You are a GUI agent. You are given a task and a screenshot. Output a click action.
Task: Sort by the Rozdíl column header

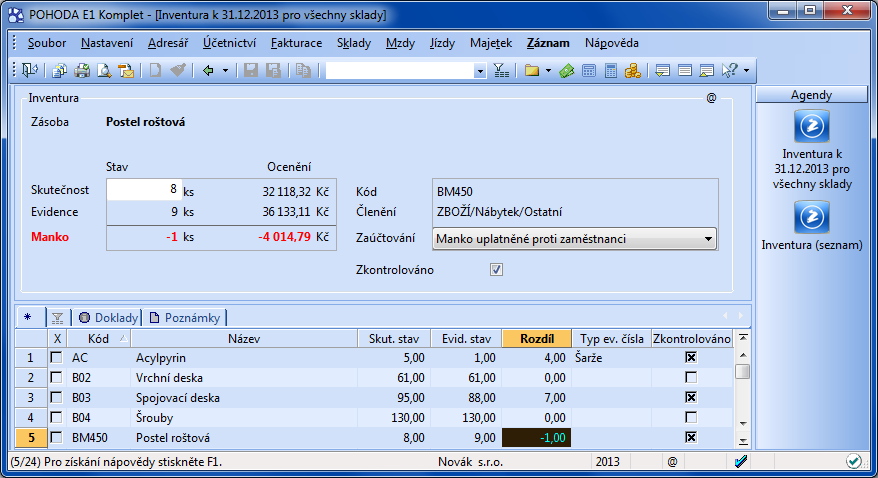[536, 339]
